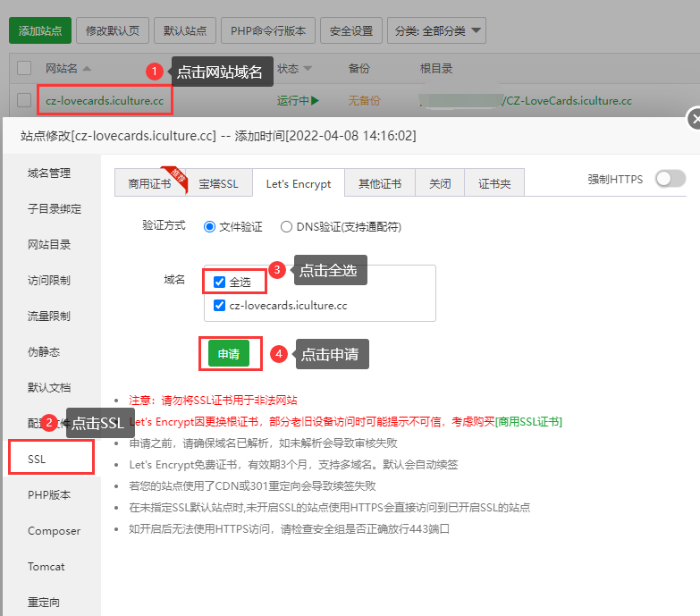Open Composer in sidebar
This screenshot has height=616, width=700.
click(54, 531)
